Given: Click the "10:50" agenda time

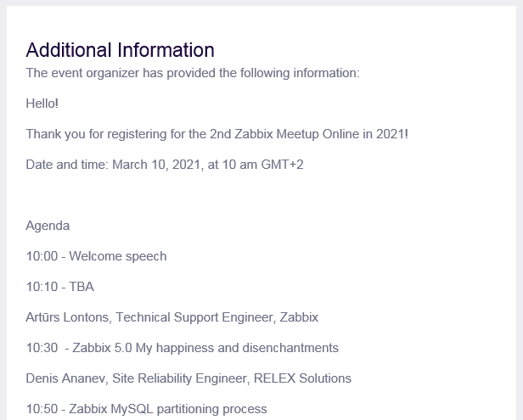Looking at the screenshot, I should [x=42, y=409].
